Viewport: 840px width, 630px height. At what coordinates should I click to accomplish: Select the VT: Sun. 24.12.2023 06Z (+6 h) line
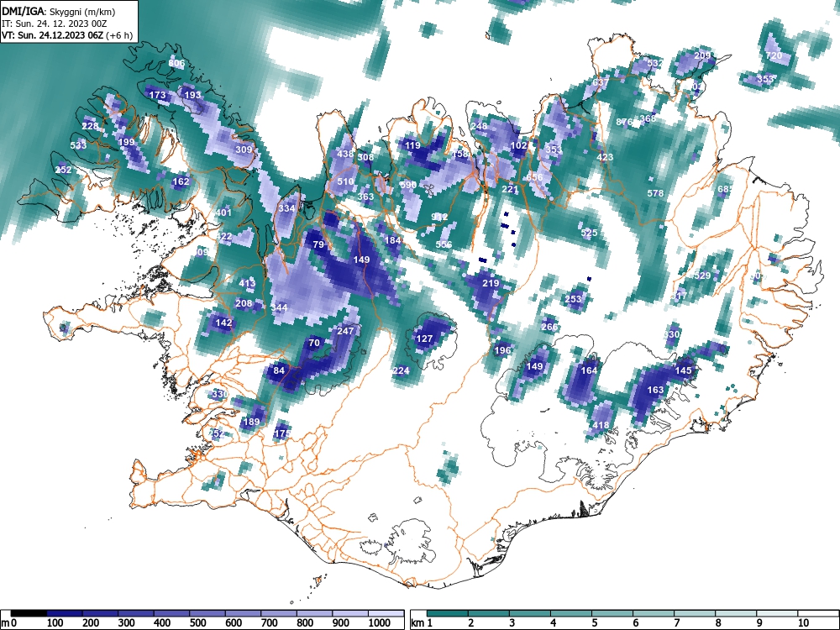point(67,36)
